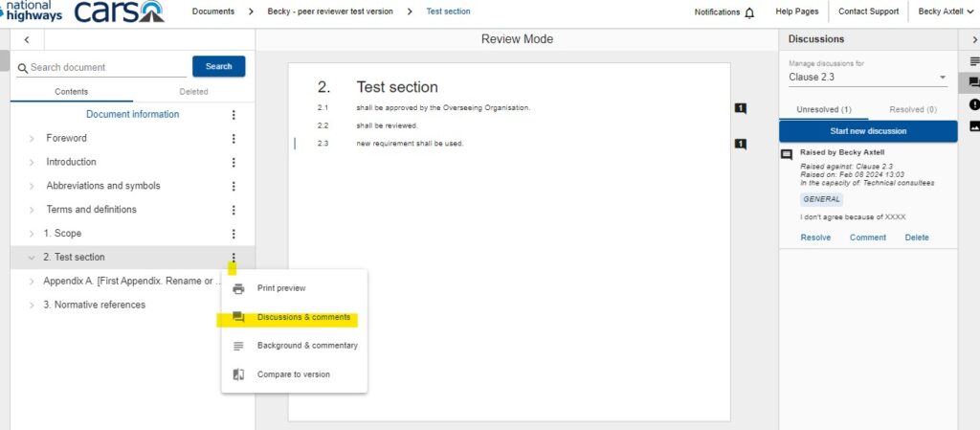Open background text panel icon in right sidebar
This screenshot has width=980, height=430.
[x=974, y=61]
